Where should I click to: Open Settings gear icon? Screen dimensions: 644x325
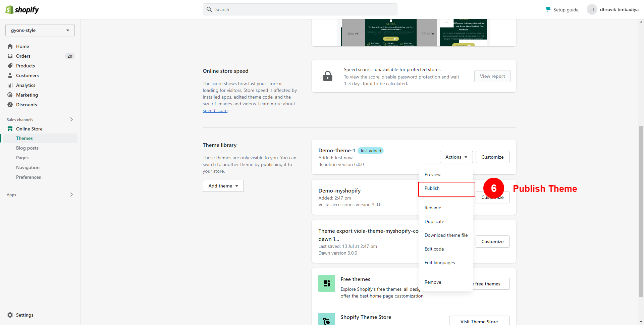pos(10,315)
